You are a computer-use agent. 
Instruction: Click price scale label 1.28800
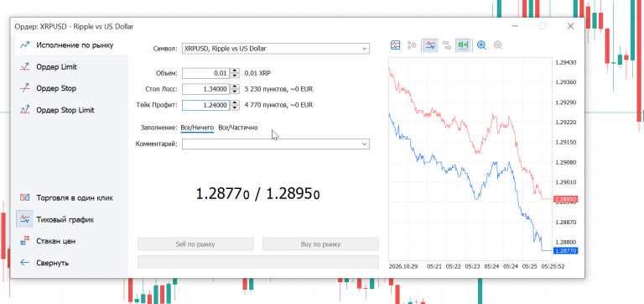click(x=565, y=243)
